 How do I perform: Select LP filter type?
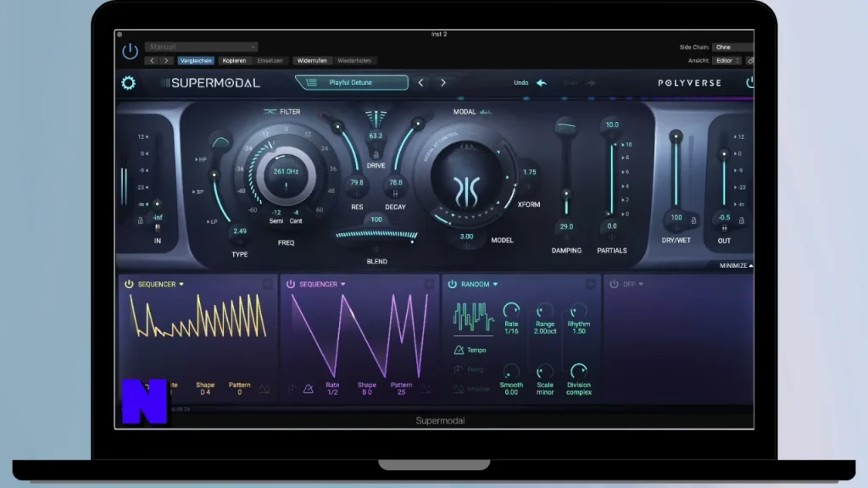pos(212,222)
